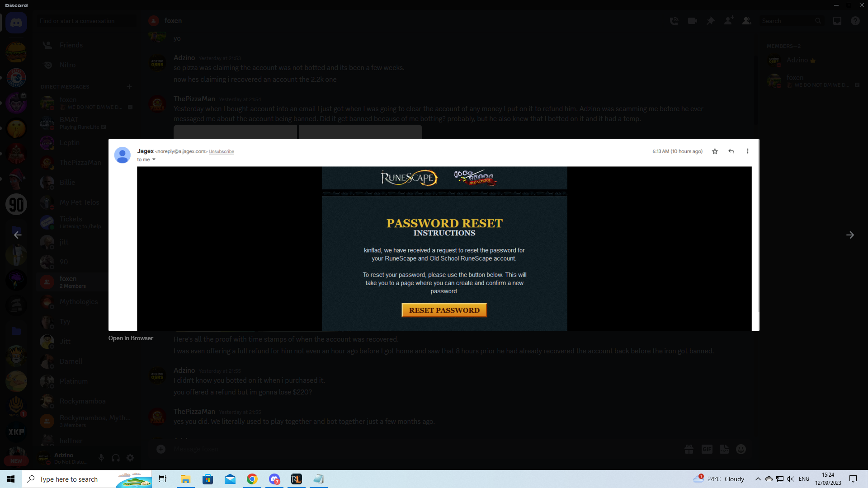This screenshot has height=488, width=868.
Task: Toggle the member list visibility
Action: pos(747,21)
